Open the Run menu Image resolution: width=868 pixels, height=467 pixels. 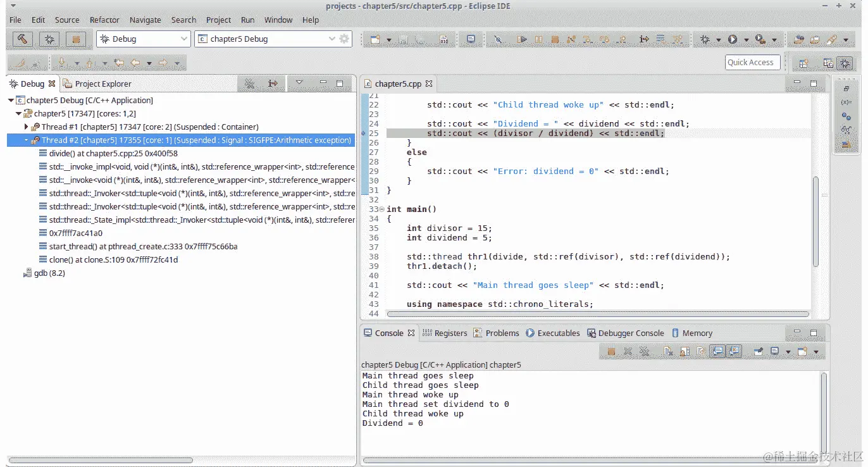pos(248,20)
